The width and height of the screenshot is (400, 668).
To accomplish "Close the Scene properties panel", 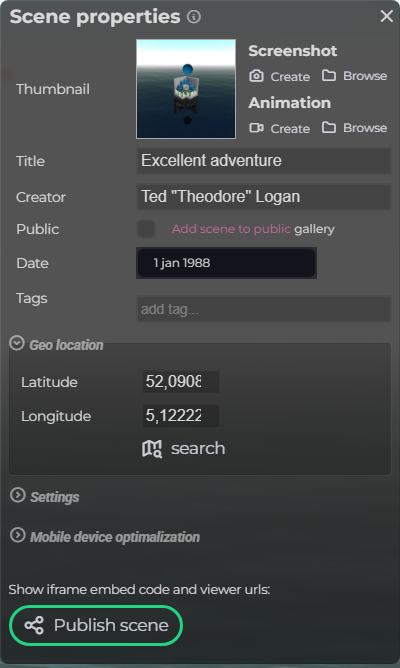I will [x=386, y=16].
